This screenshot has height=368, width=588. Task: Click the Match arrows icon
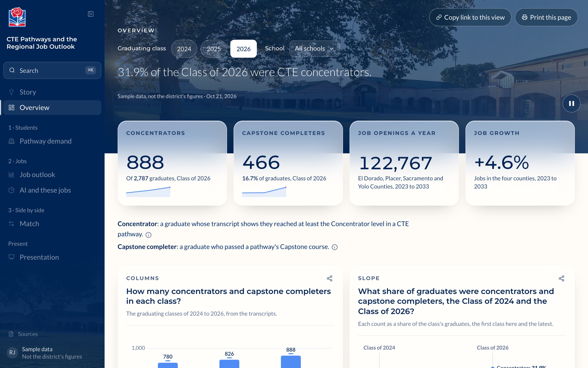(11, 224)
